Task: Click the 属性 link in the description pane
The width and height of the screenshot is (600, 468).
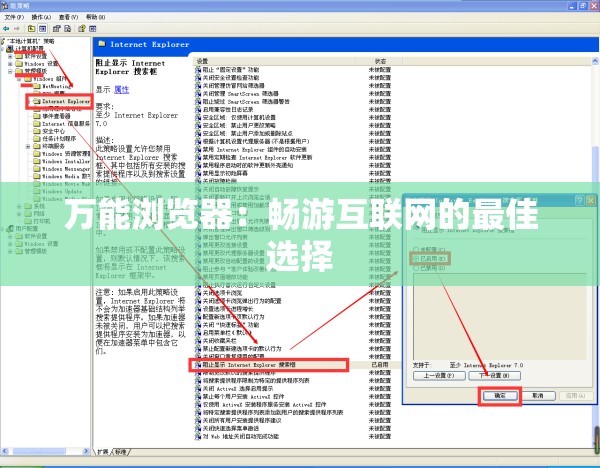Action: [122, 90]
